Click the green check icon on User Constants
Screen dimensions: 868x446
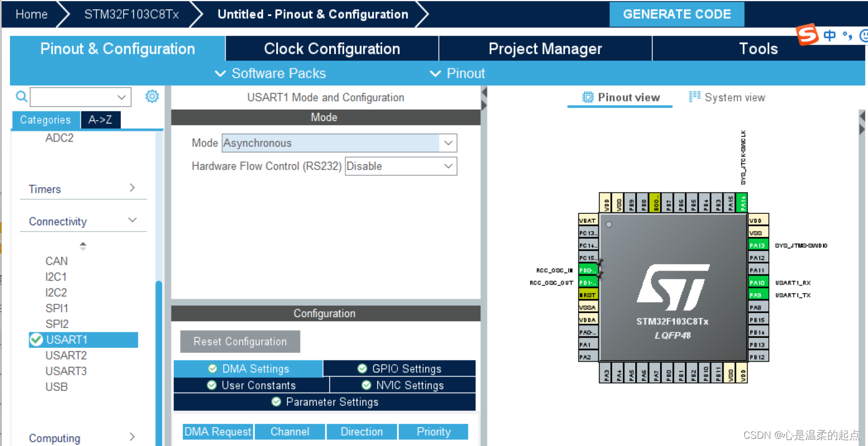[212, 385]
